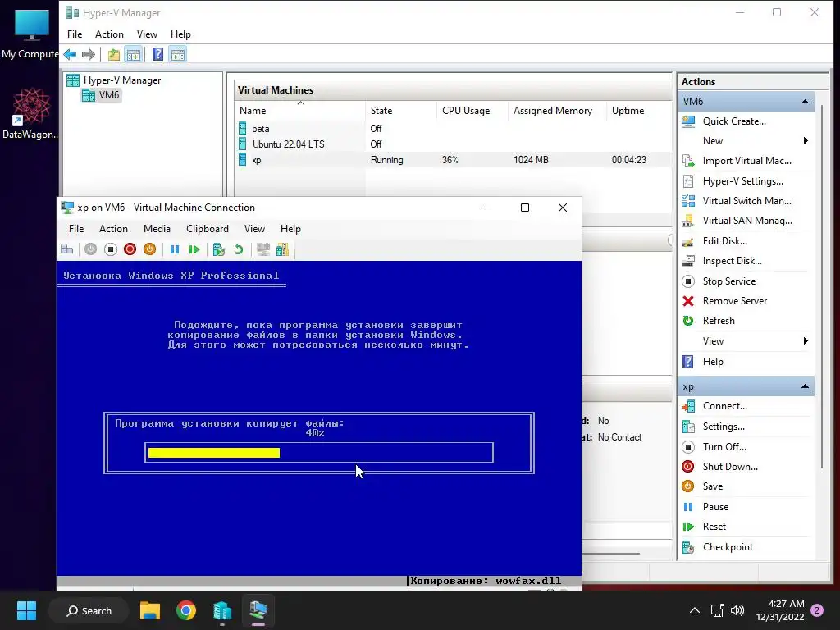Click Turn Off in xp actions
This screenshot has width=840, height=630.
click(x=724, y=447)
